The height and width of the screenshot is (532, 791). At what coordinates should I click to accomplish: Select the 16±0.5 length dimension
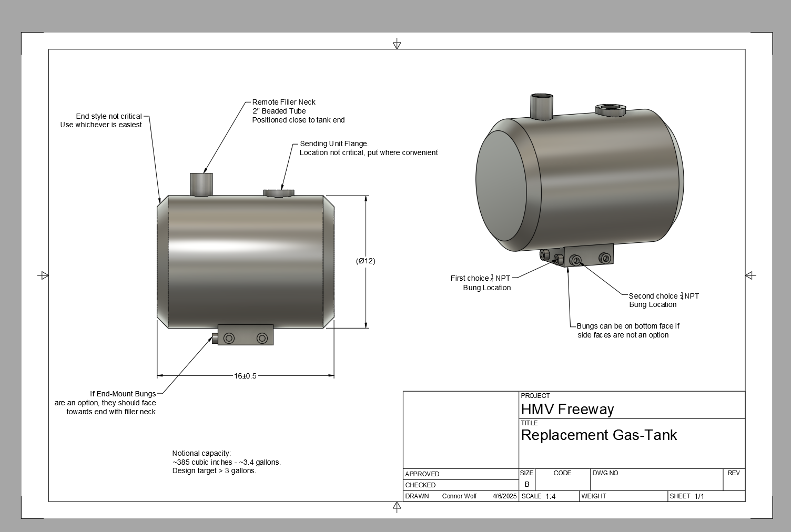(245, 376)
